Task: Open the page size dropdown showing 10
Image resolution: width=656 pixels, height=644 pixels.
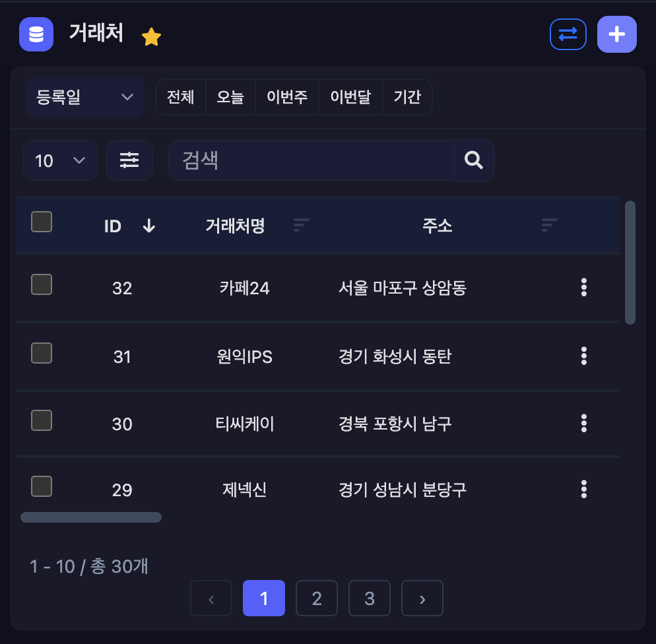Action: [60, 160]
